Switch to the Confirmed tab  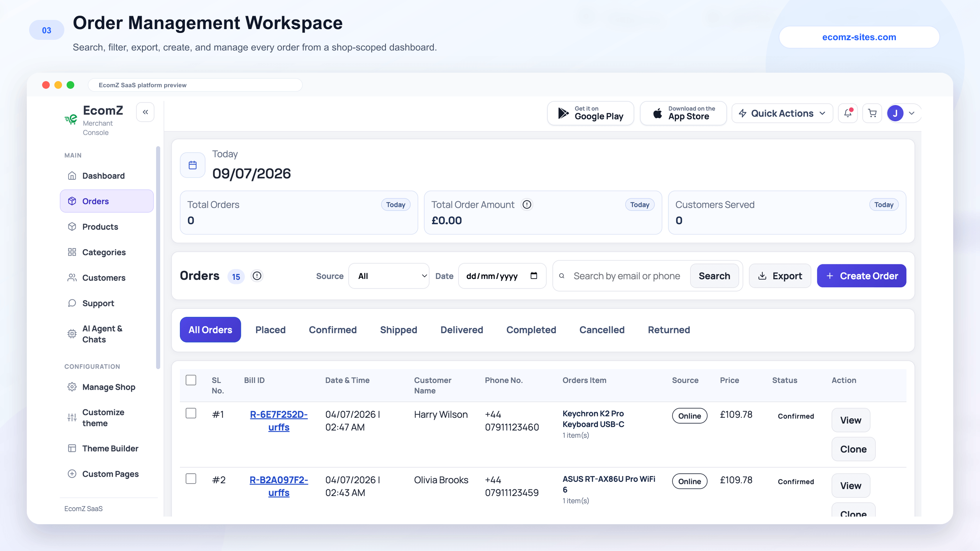pos(333,330)
